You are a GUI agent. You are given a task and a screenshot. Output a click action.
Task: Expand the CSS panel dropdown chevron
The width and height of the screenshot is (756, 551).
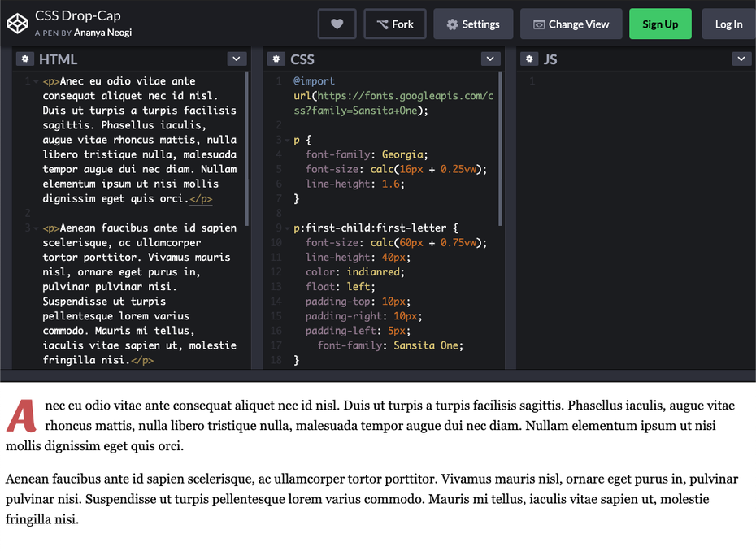[490, 59]
